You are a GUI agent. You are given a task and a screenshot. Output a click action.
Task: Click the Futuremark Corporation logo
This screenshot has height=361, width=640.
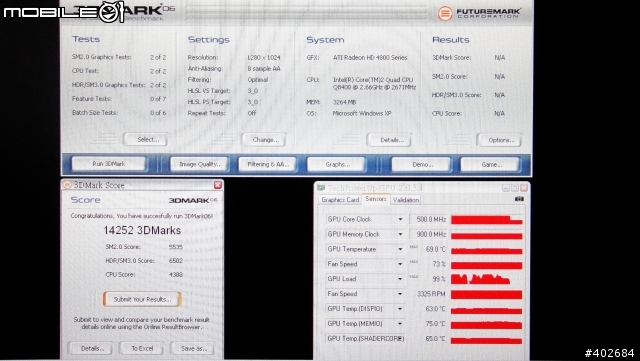pyautogui.click(x=479, y=13)
